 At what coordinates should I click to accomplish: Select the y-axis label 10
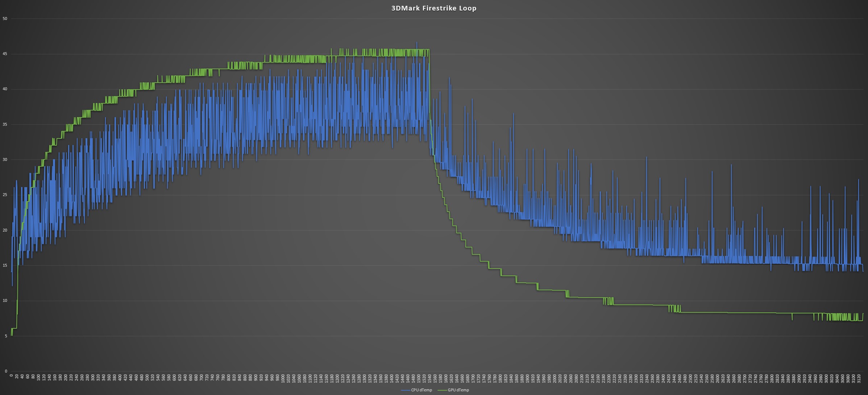[x=5, y=300]
